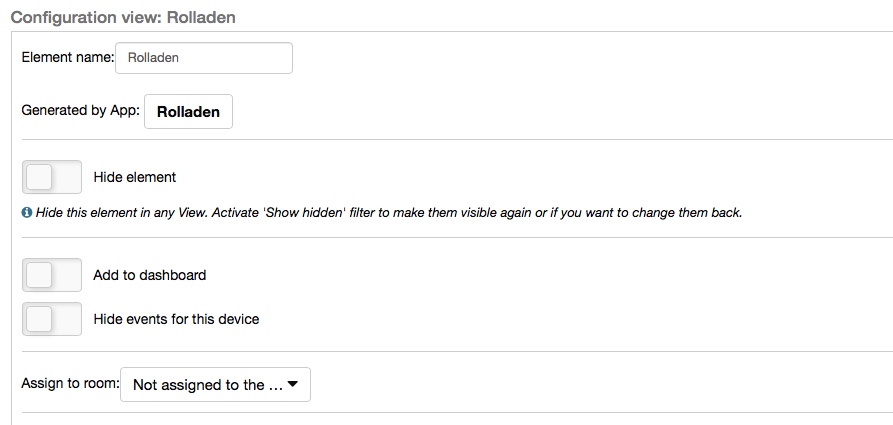Click the 'Assign to room:' label
Screen dimensions: 893x425
tap(69, 384)
